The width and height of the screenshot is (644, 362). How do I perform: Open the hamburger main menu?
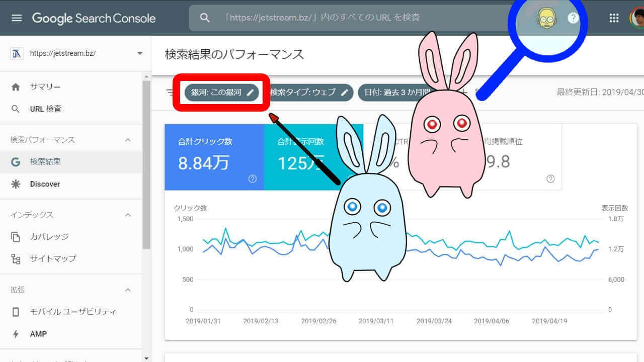17,18
